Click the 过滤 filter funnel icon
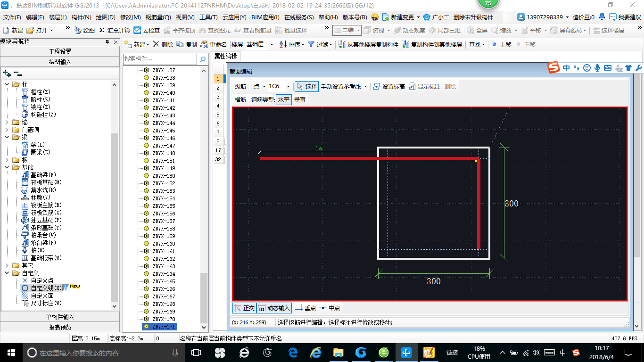Screen dimensions: 644x362 (311, 44)
